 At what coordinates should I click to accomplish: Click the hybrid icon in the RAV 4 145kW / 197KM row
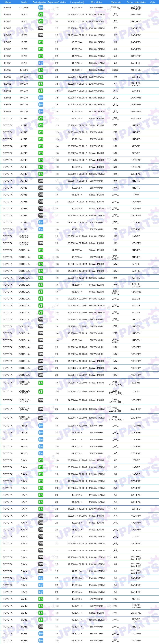click(41, 592)
